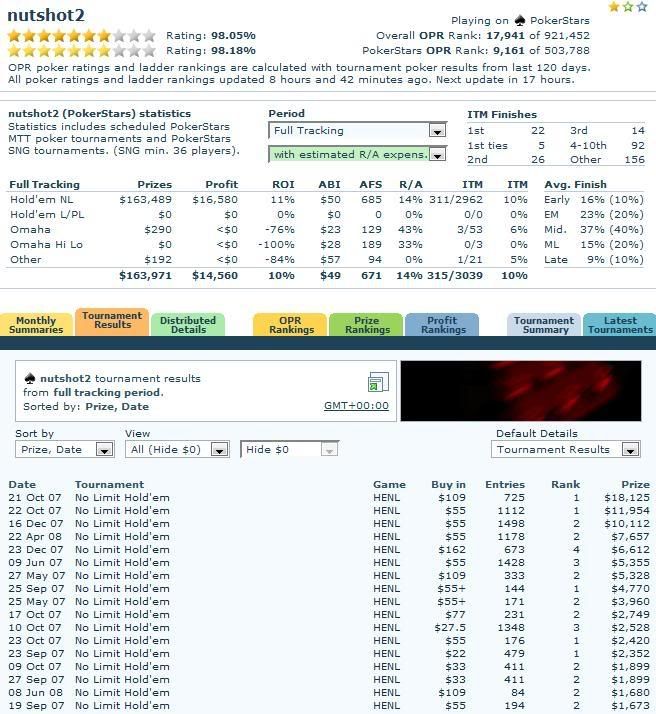Click the $11,954 prize value
656x714 pixels.
click(627, 511)
